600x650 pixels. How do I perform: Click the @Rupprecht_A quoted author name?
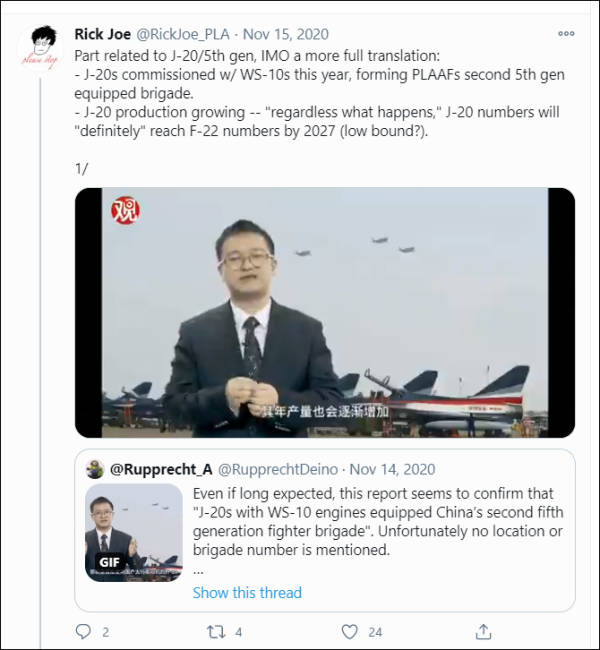[159, 468]
